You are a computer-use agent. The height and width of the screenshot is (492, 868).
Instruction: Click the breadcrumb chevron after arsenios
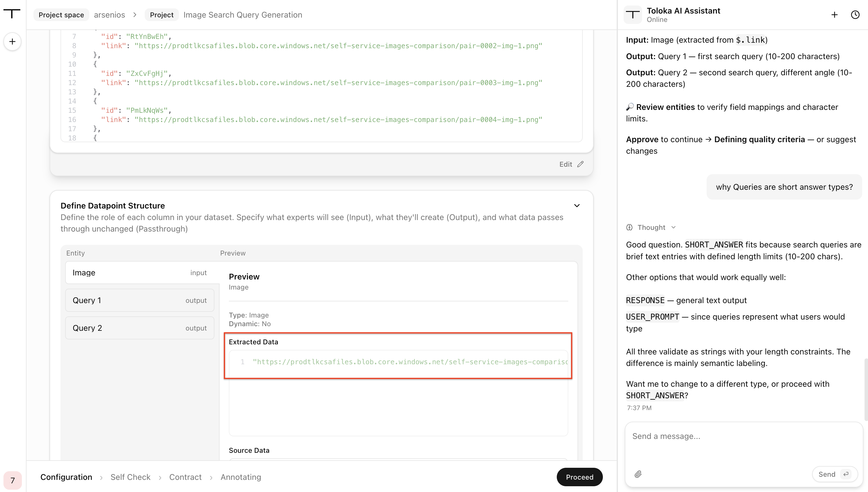coord(135,15)
